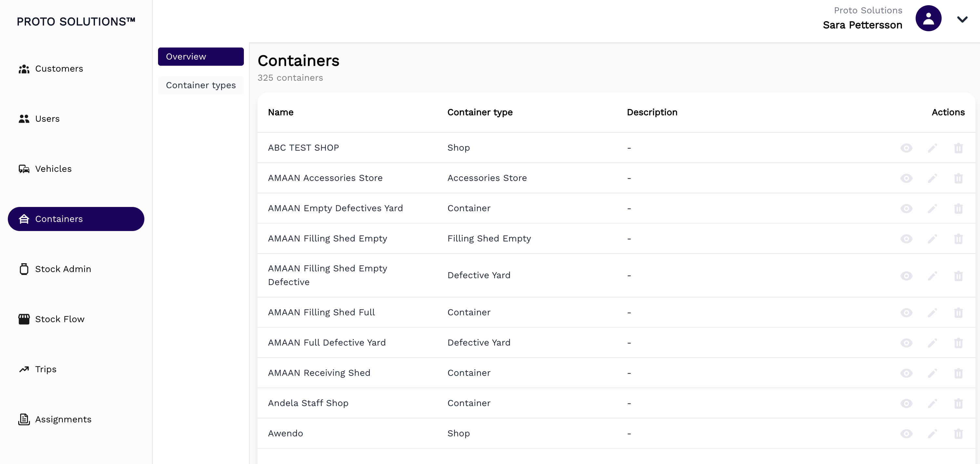Open the Customers section in sidebar

(x=76, y=69)
